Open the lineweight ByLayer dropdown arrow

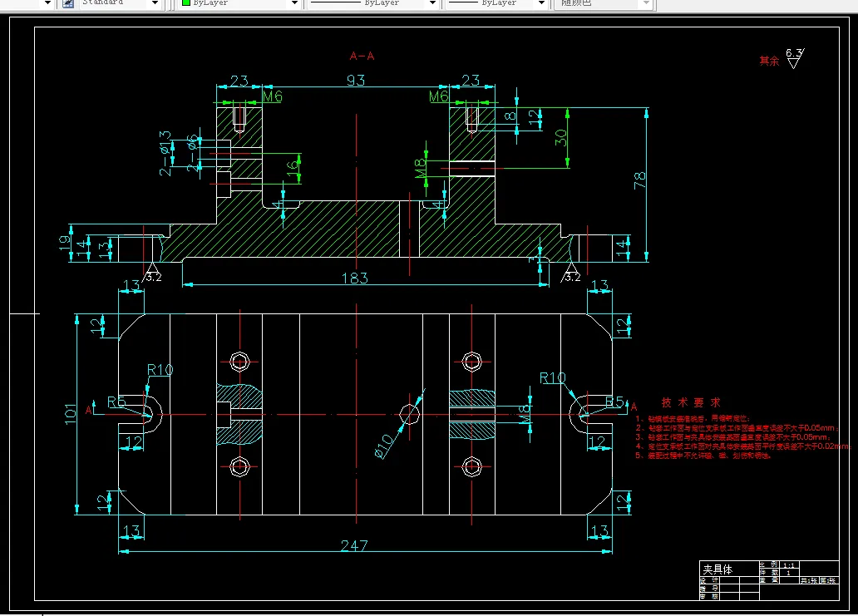(541, 3)
